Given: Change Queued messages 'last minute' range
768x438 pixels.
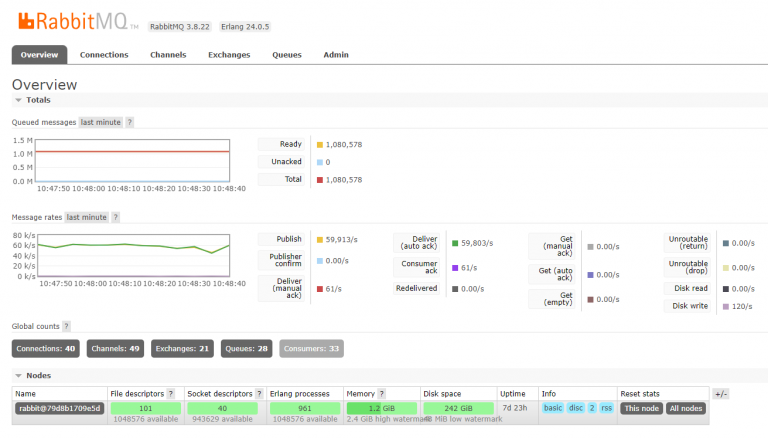Looking at the screenshot, I should 100,122.
